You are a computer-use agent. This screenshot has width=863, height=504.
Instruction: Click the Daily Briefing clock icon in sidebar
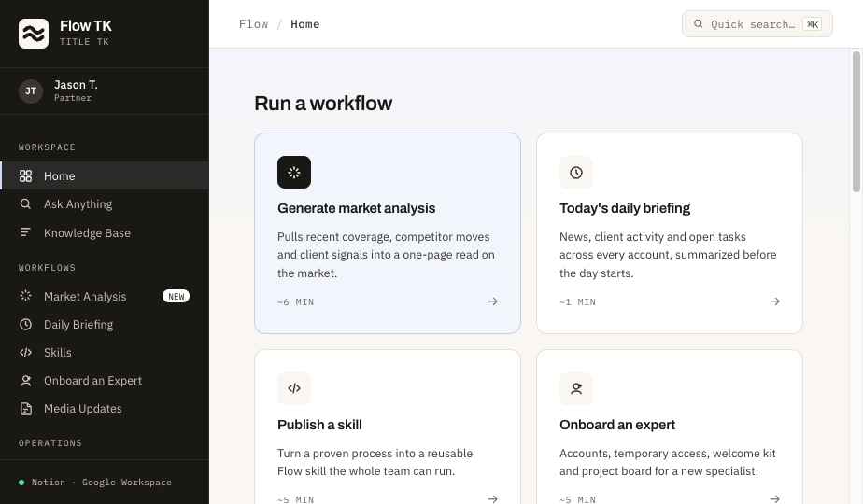point(25,325)
